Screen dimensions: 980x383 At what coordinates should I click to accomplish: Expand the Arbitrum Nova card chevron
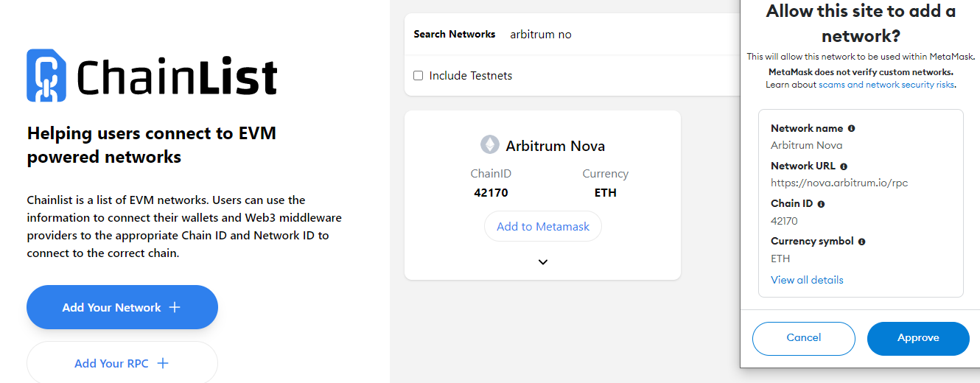pyautogui.click(x=543, y=261)
